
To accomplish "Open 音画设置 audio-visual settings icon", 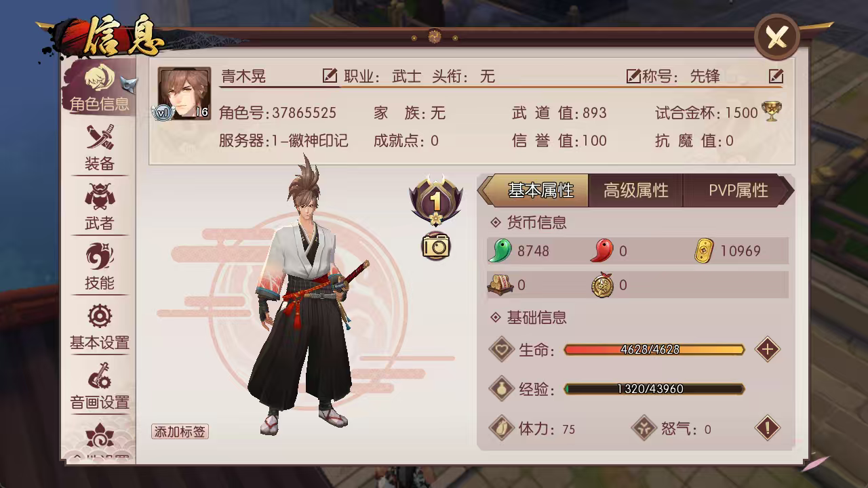I will [x=99, y=386].
